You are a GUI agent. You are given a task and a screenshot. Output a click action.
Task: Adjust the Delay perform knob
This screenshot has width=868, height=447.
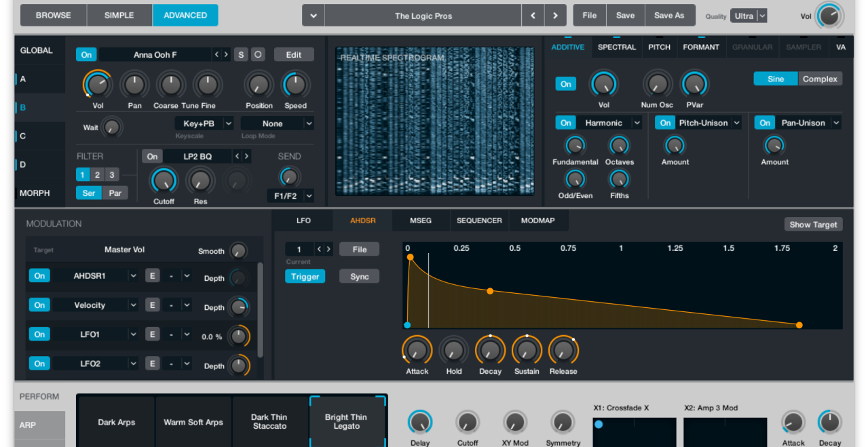tap(420, 421)
